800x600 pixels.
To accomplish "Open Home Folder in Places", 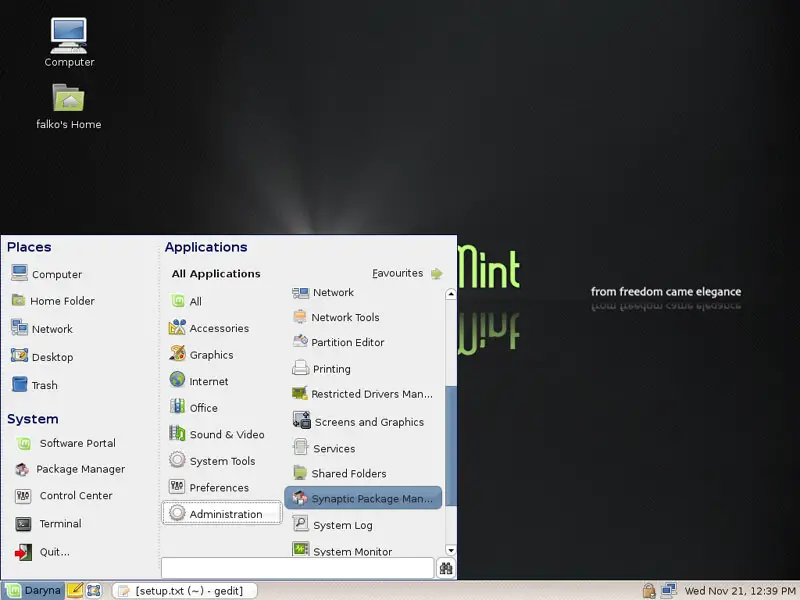I will tap(53, 301).
